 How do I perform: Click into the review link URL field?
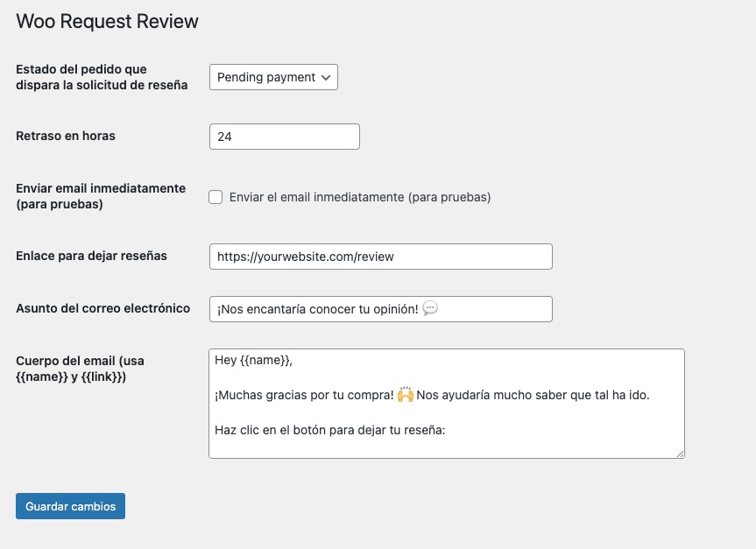pos(381,257)
